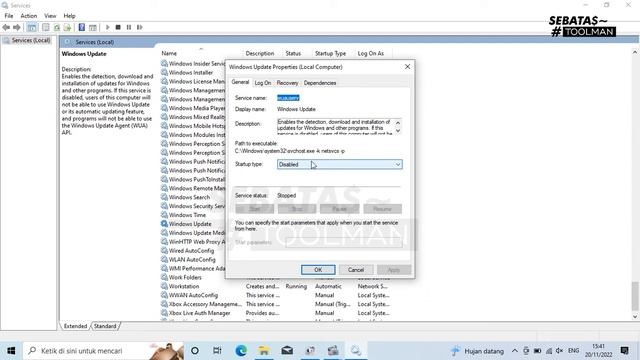Viewport: 640px width, 360px height.
Task: Switch to the Dependencies tab
Action: pyautogui.click(x=320, y=83)
